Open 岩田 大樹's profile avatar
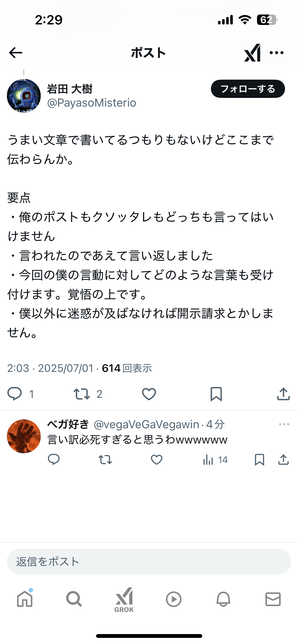The width and height of the screenshot is (298, 644). 24,96
